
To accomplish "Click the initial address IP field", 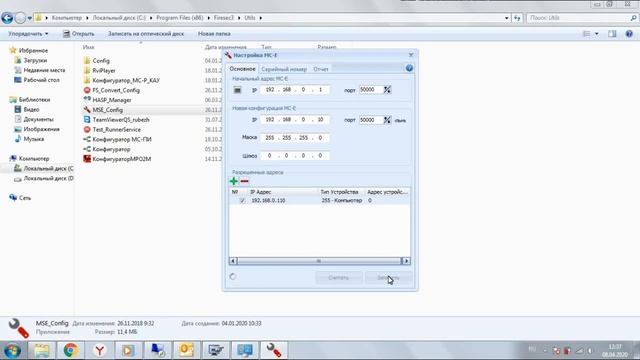I will [295, 90].
